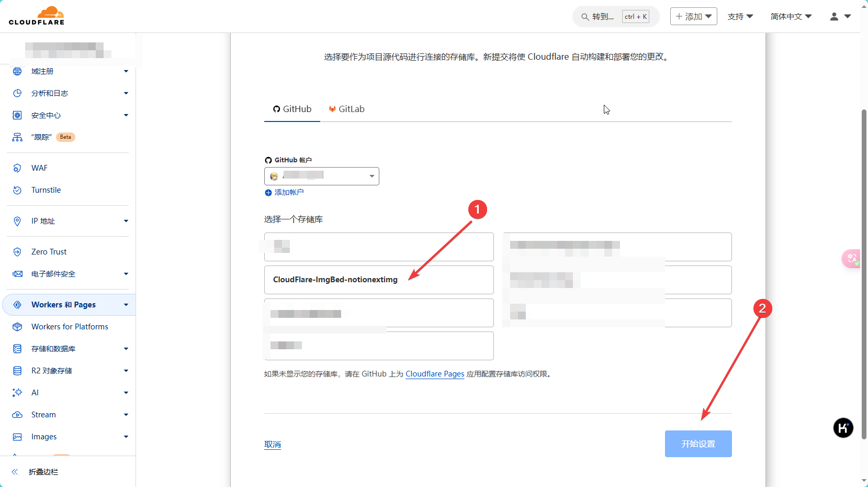The width and height of the screenshot is (868, 487).
Task: Click the 添加帐户 link
Action: (289, 193)
